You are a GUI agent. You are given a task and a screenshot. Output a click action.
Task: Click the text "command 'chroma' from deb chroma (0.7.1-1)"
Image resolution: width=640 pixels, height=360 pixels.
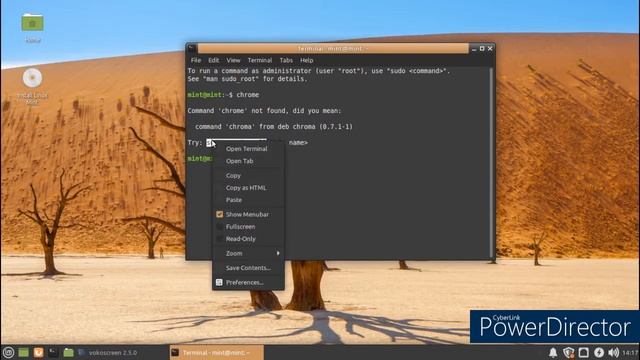(273, 127)
